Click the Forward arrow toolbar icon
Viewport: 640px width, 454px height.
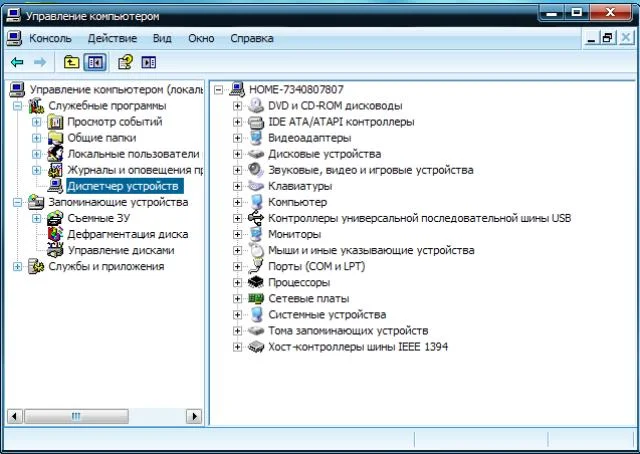(40, 62)
